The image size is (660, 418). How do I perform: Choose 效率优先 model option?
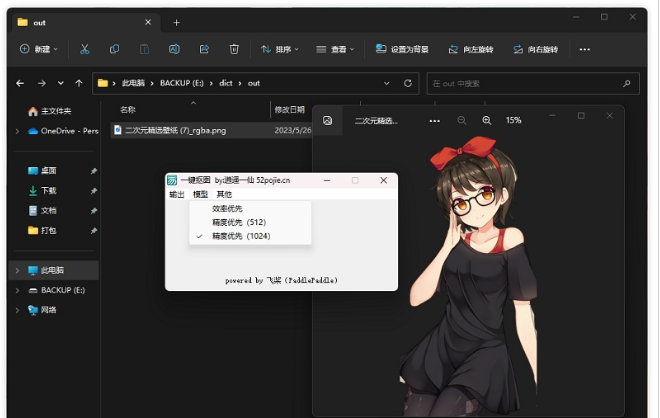(x=250, y=209)
